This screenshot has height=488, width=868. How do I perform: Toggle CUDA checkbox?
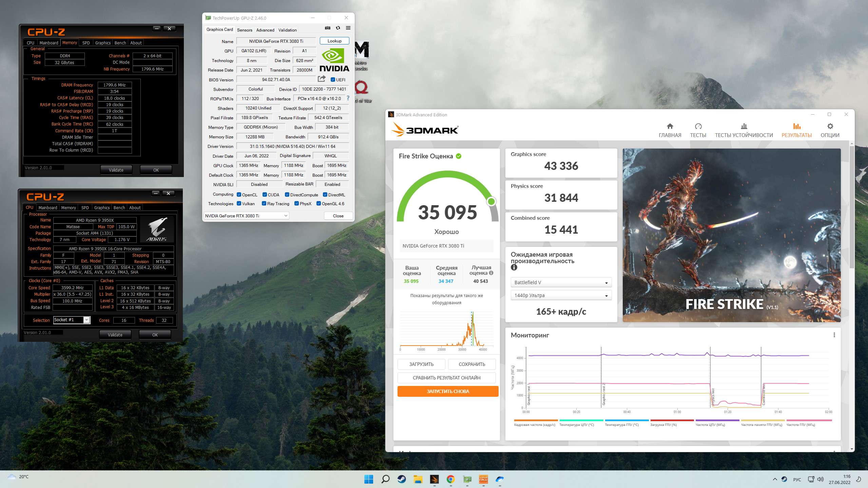pos(265,195)
